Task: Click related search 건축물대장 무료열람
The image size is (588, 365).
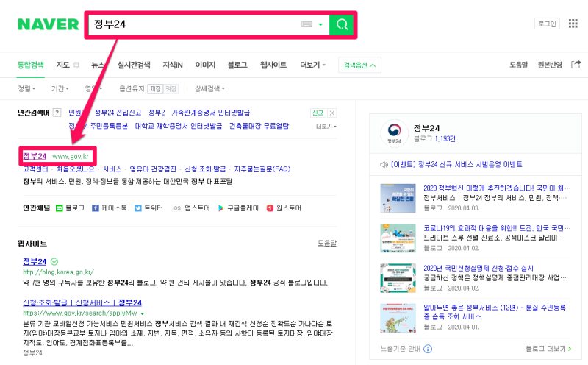Action: tap(259, 126)
